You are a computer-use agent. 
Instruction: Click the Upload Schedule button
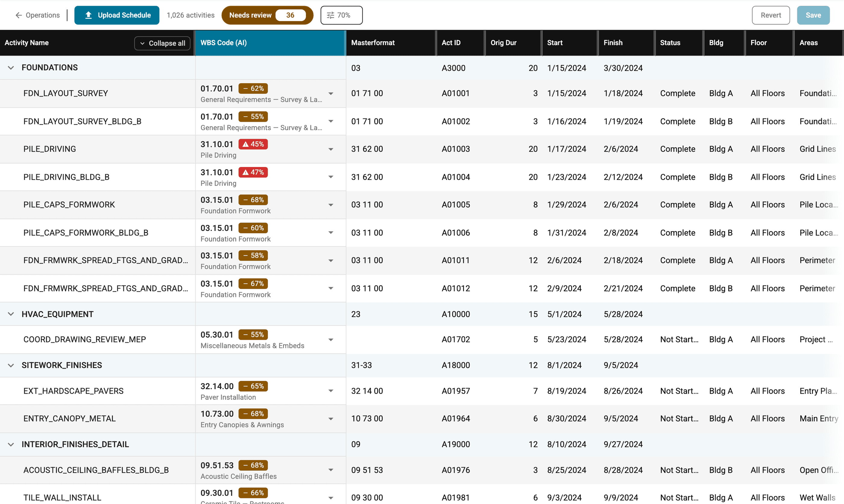(x=117, y=15)
